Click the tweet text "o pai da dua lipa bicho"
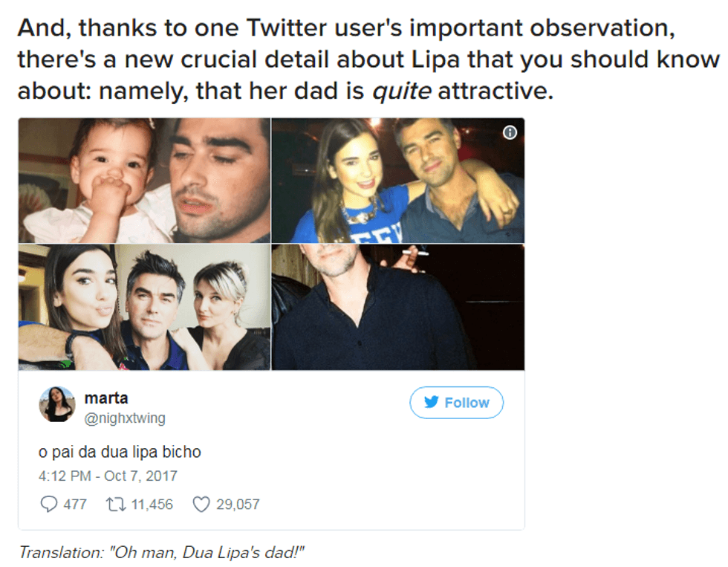The width and height of the screenshot is (728, 567). point(120,452)
